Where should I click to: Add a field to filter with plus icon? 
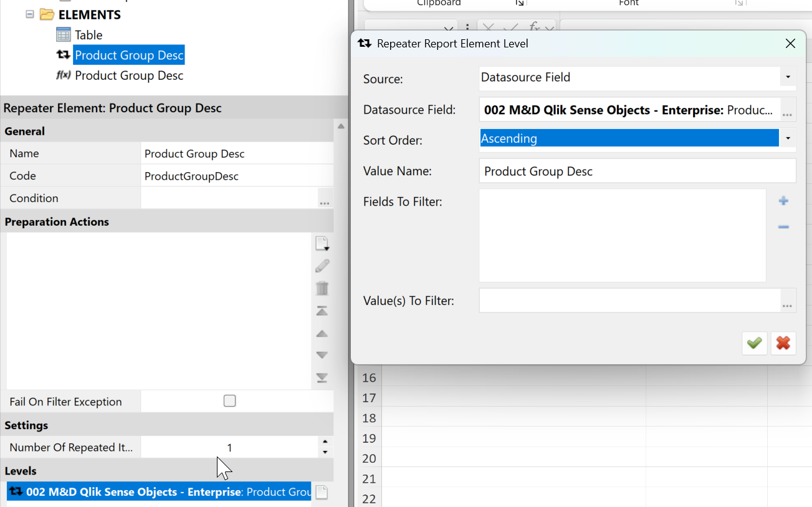[x=783, y=201]
